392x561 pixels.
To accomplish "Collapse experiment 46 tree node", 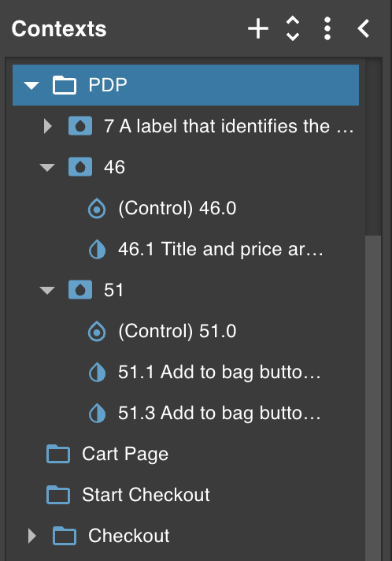I will pyautogui.click(x=47, y=167).
